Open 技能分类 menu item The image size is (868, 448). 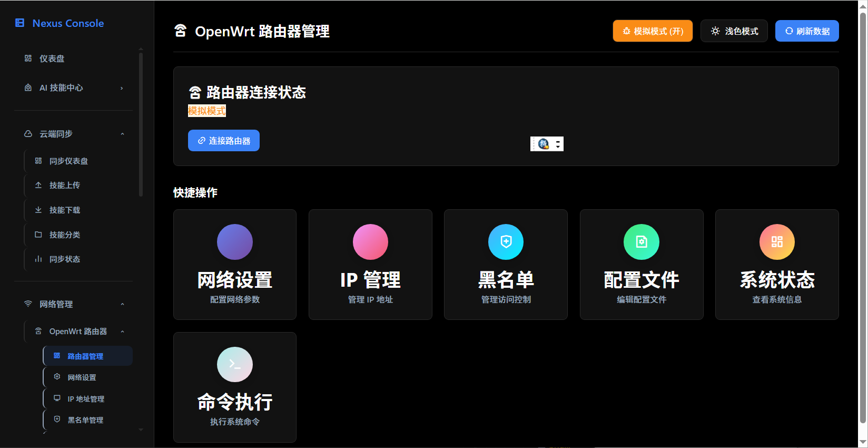[79, 235]
